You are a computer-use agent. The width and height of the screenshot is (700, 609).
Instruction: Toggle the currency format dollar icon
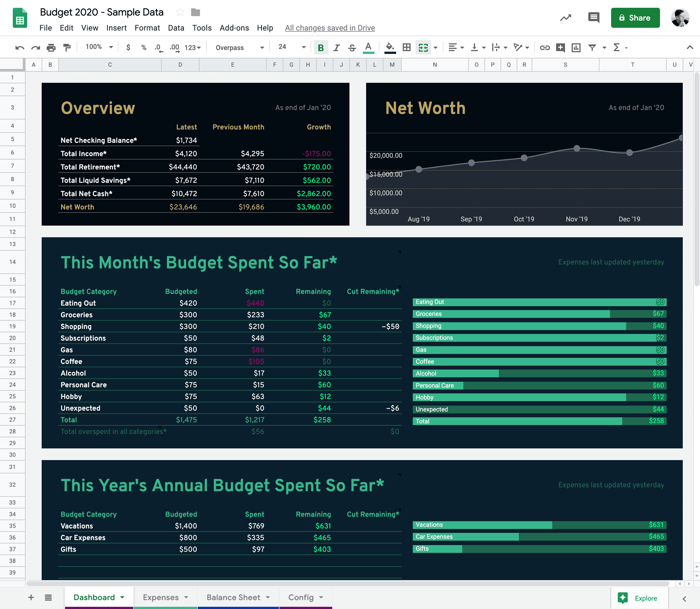point(127,47)
